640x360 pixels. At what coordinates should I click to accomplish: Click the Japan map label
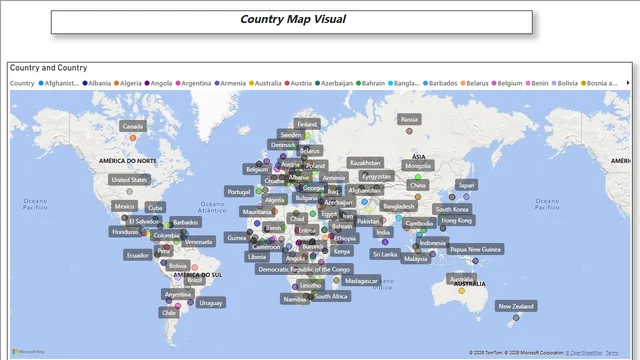(x=466, y=185)
